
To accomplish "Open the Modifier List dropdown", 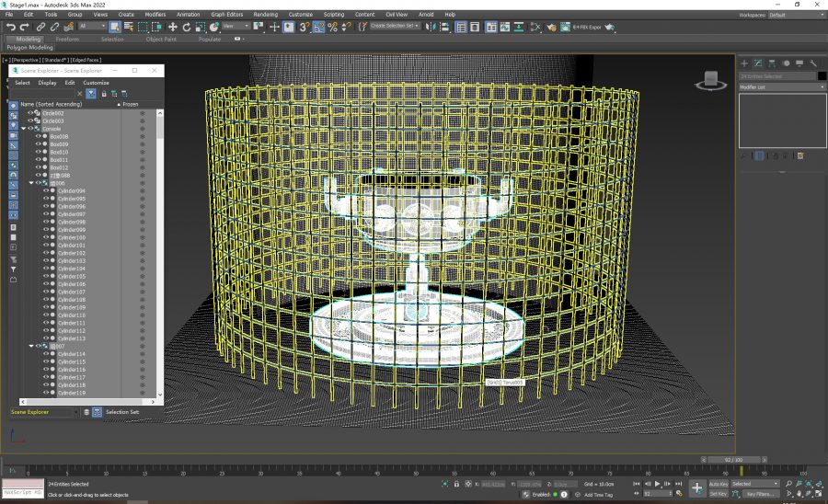I will pos(782,86).
